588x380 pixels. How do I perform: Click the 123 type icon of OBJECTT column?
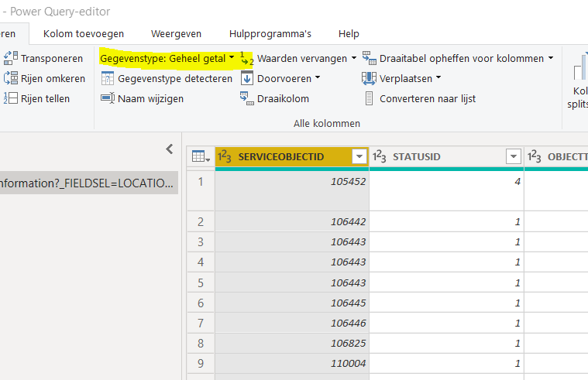click(x=534, y=156)
